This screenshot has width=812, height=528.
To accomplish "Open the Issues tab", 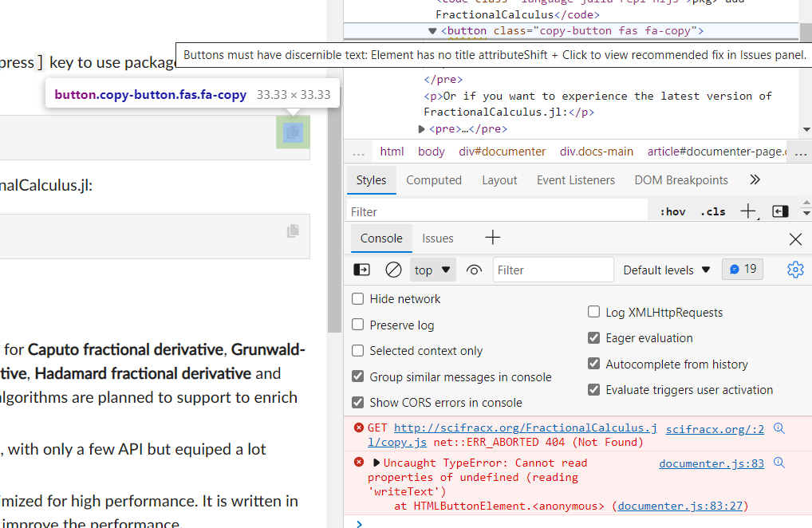I will (438, 238).
